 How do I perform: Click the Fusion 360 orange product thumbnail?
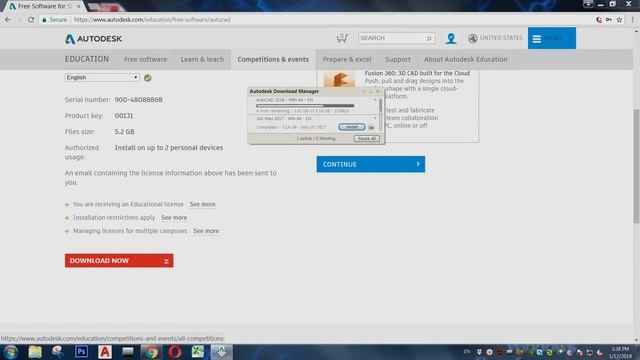coord(339,79)
